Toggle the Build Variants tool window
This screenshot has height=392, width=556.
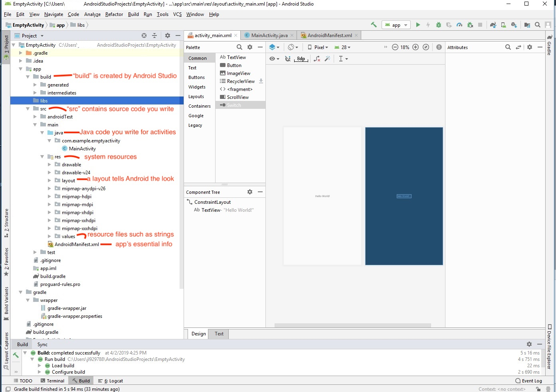point(6,304)
